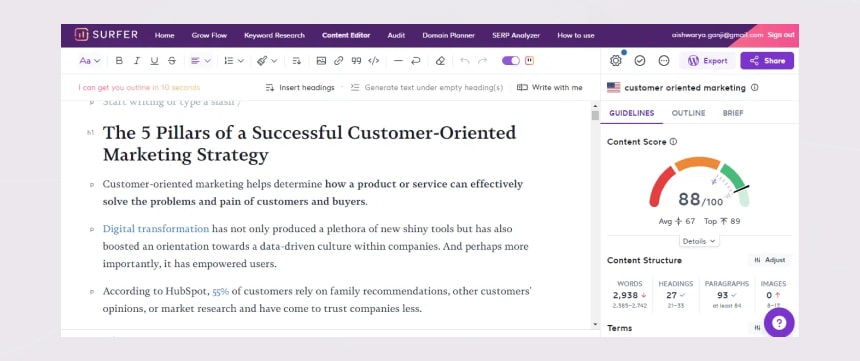Apply strikethrough formatting from toolbar

tap(172, 61)
